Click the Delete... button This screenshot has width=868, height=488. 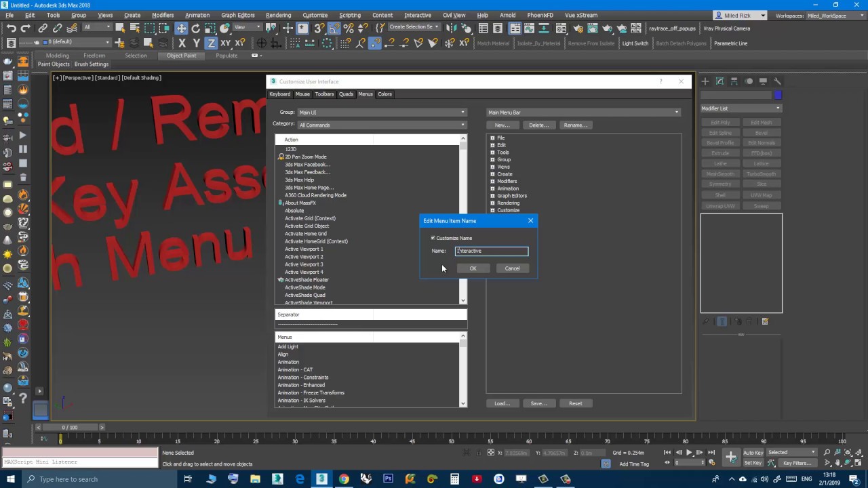(x=538, y=125)
